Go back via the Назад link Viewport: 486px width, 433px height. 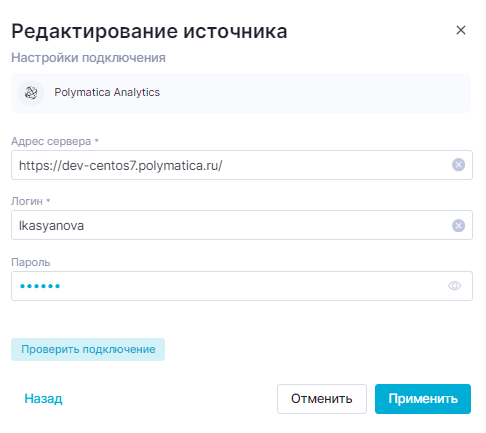43,399
